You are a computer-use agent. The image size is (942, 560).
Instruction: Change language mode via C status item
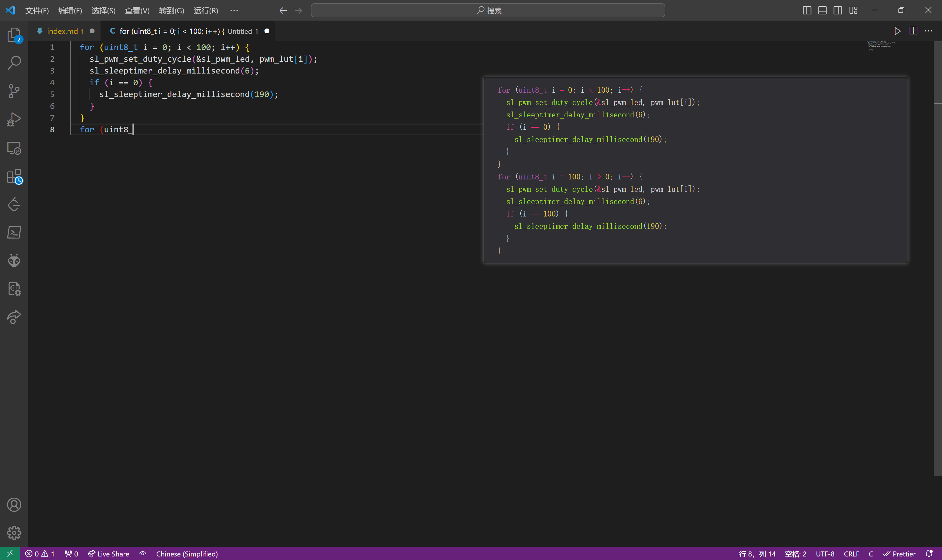click(x=870, y=554)
